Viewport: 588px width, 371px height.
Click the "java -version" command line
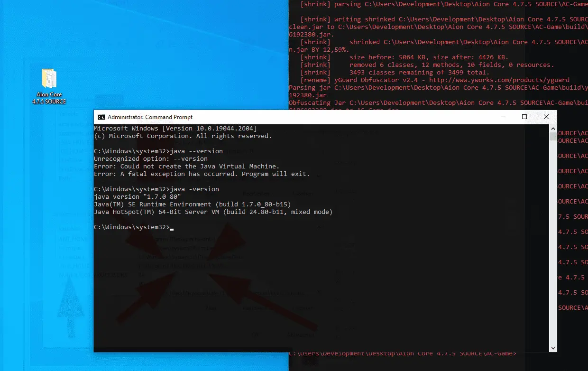tap(156, 189)
